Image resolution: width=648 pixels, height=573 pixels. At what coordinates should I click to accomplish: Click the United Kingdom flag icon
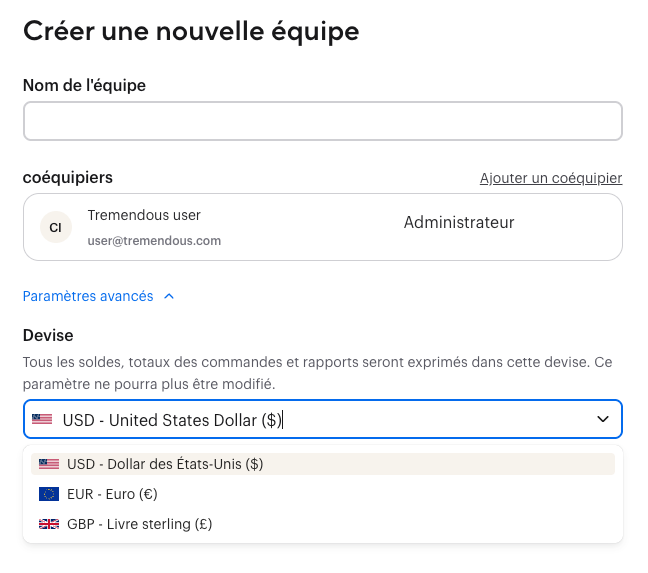[48, 524]
